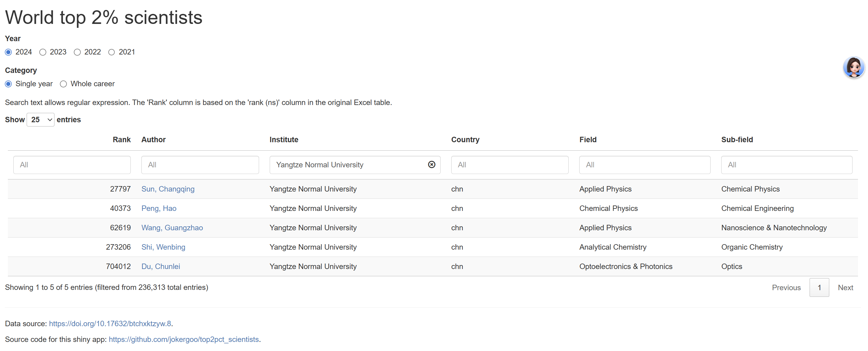Click the Country filter input
Image resolution: width=868 pixels, height=351 pixels.
[x=509, y=165]
